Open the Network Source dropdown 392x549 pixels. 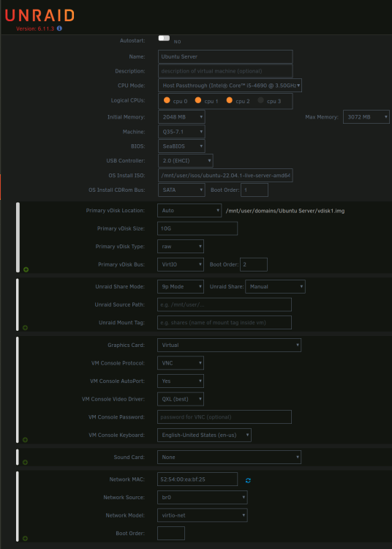click(203, 497)
